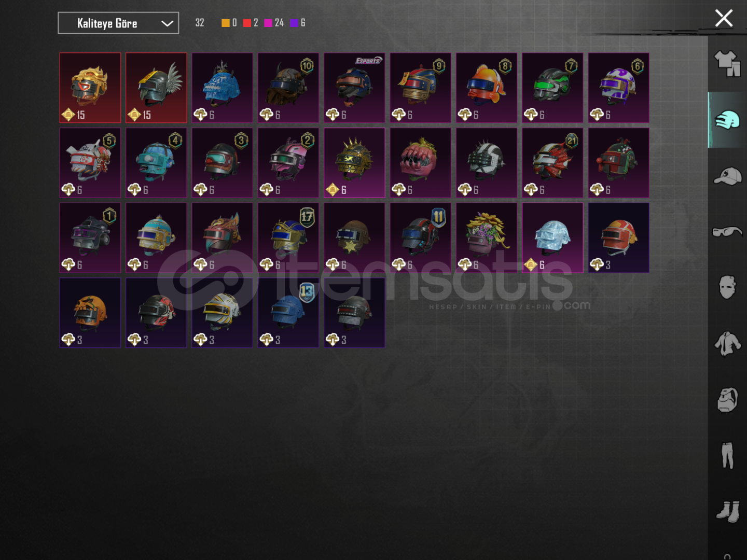Filter by the purple quality swatch
747x560 pixels.
[294, 23]
